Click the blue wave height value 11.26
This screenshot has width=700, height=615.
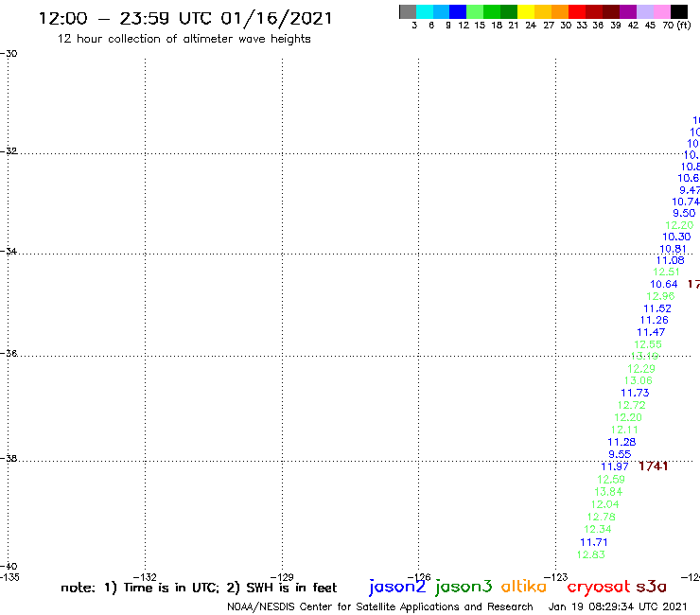coord(654,320)
